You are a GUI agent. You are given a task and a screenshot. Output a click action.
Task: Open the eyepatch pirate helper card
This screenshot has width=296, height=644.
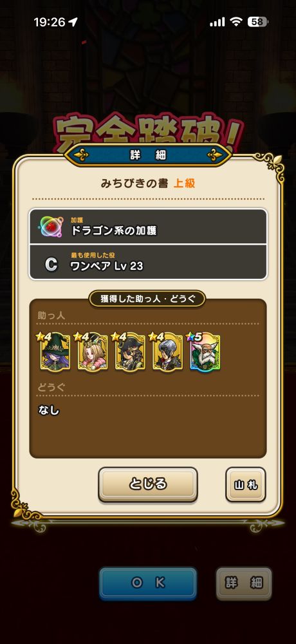tap(130, 352)
